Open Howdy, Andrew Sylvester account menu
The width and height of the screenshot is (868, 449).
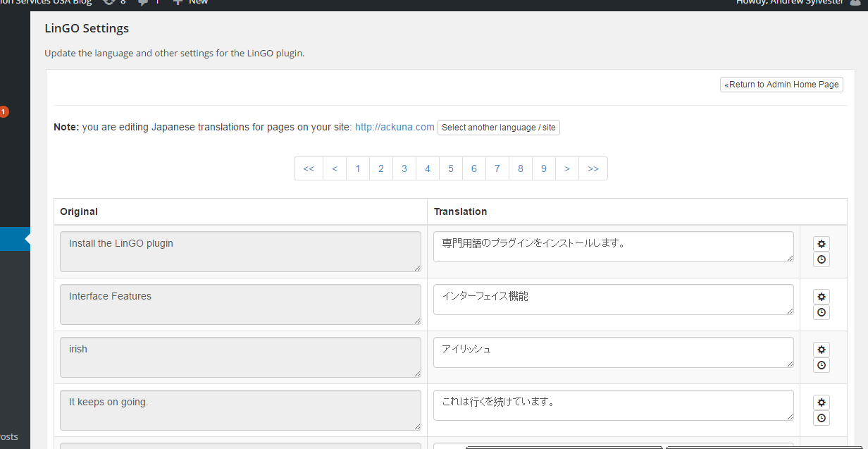[x=798, y=2]
